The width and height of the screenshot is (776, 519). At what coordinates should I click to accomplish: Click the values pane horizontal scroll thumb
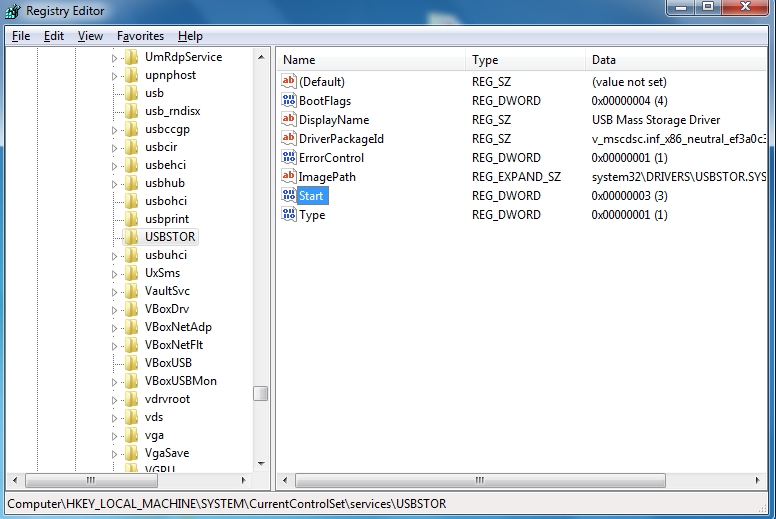tap(480, 480)
